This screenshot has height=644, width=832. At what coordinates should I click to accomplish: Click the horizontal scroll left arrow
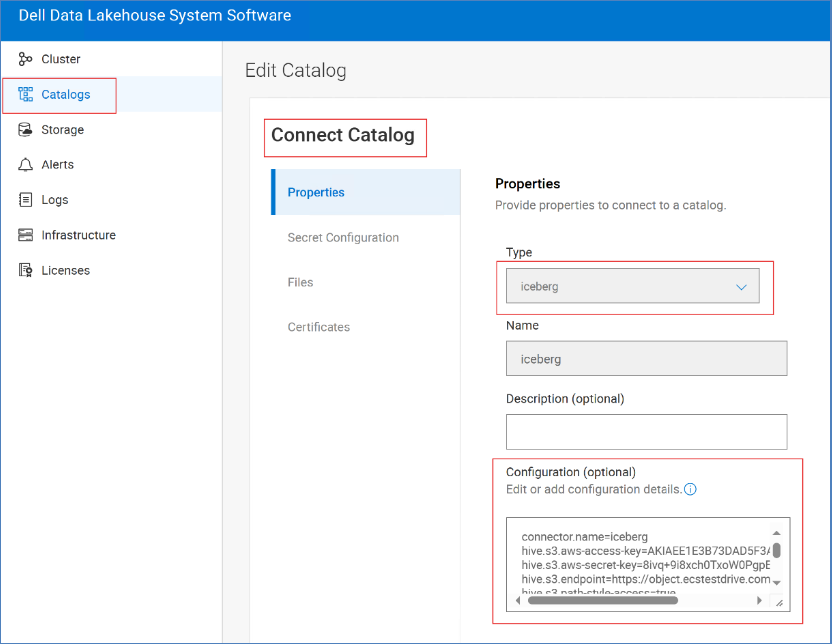518,600
